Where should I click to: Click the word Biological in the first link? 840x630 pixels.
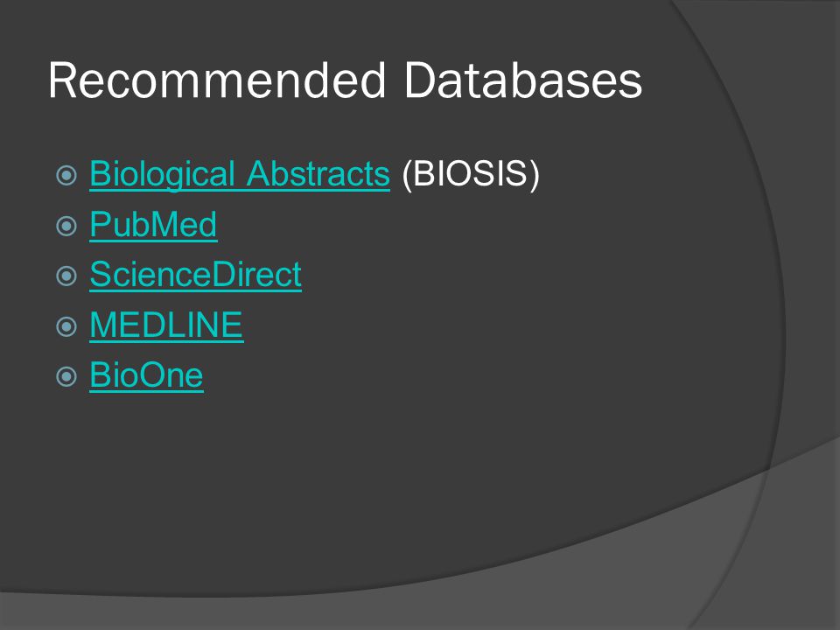(x=163, y=174)
